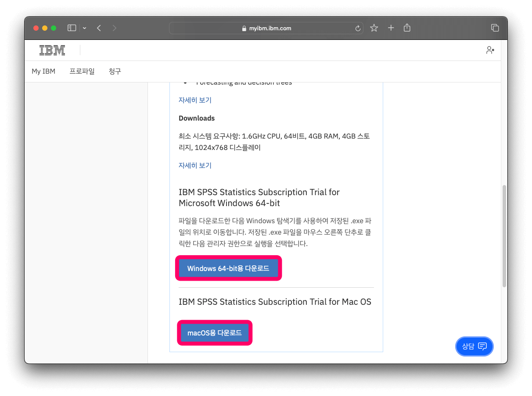
Task: Maximize the window with the green button
Action: click(54, 28)
